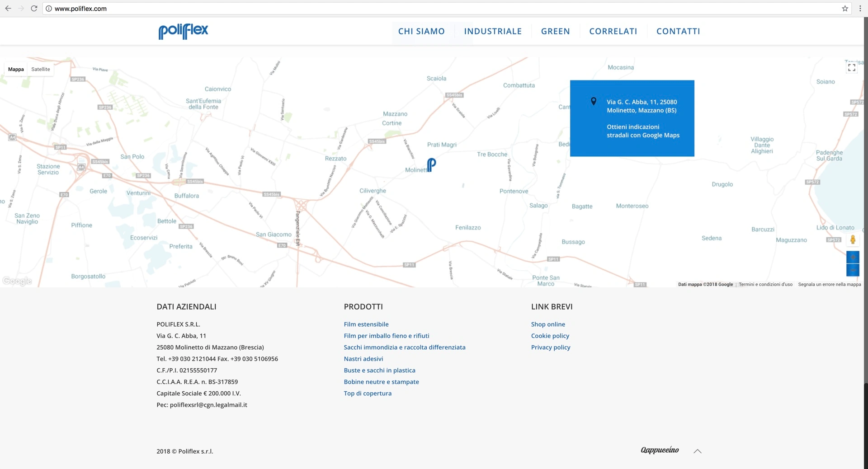This screenshot has height=469, width=868.
Task: Click the PEC email address text
Action: pos(208,405)
